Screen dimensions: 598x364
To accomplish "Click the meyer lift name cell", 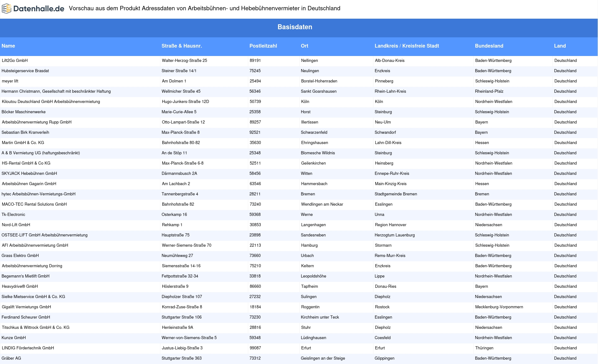I will 10,81.
